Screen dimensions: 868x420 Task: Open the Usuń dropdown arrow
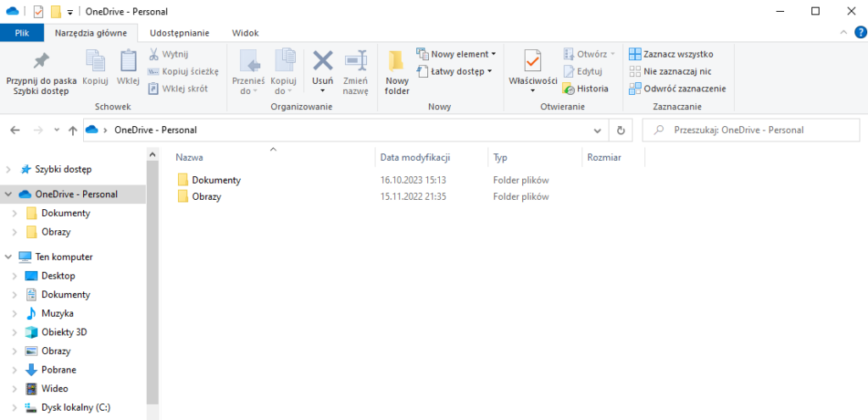pos(323,91)
